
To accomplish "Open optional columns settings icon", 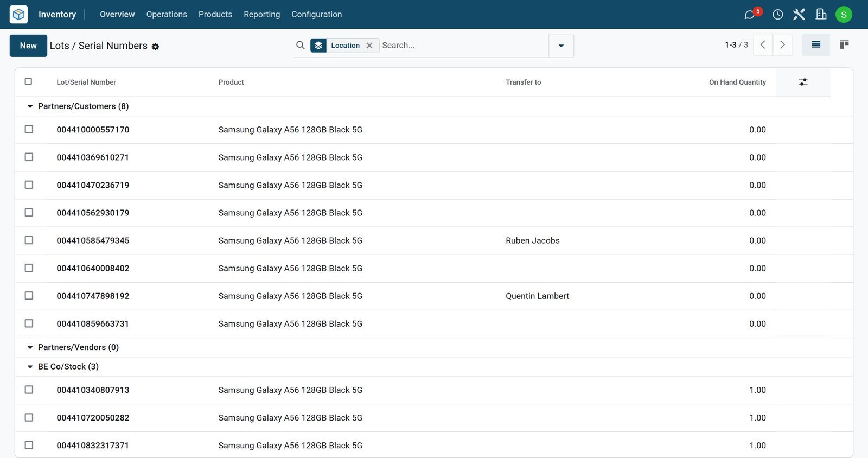I will (803, 82).
